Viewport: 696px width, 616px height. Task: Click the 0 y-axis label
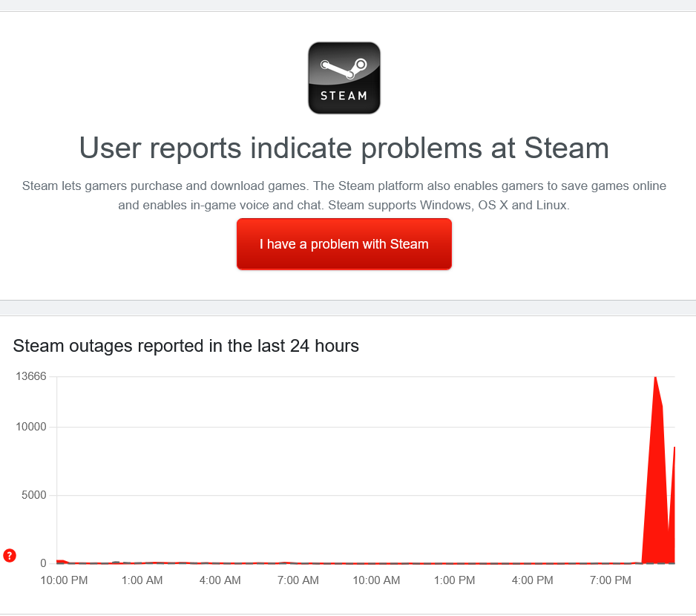point(43,563)
